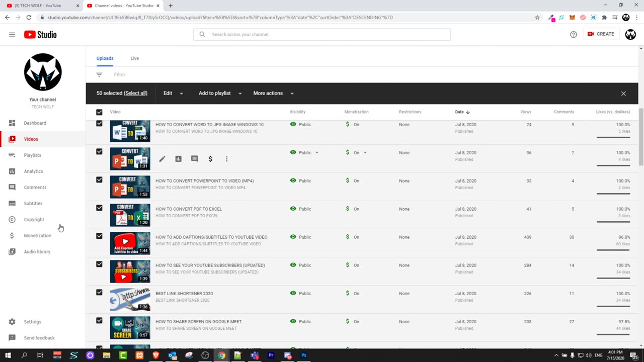
Task: Click the Send feedback icon
Action: point(12,338)
